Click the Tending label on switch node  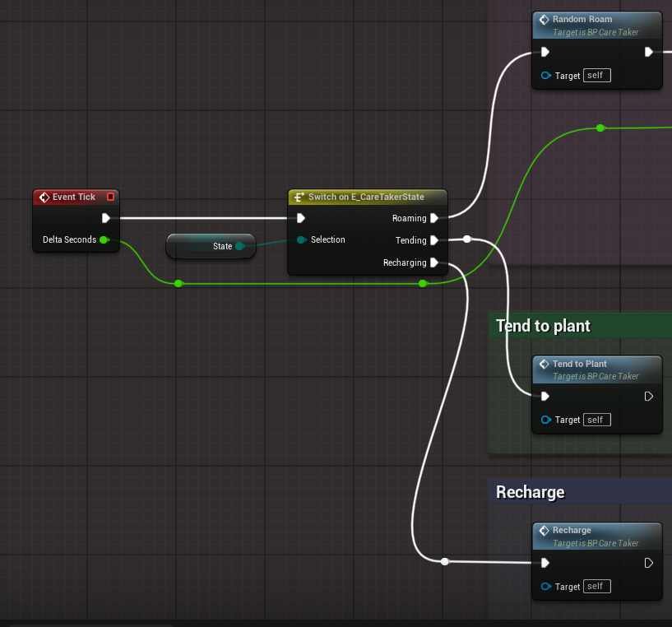click(411, 240)
